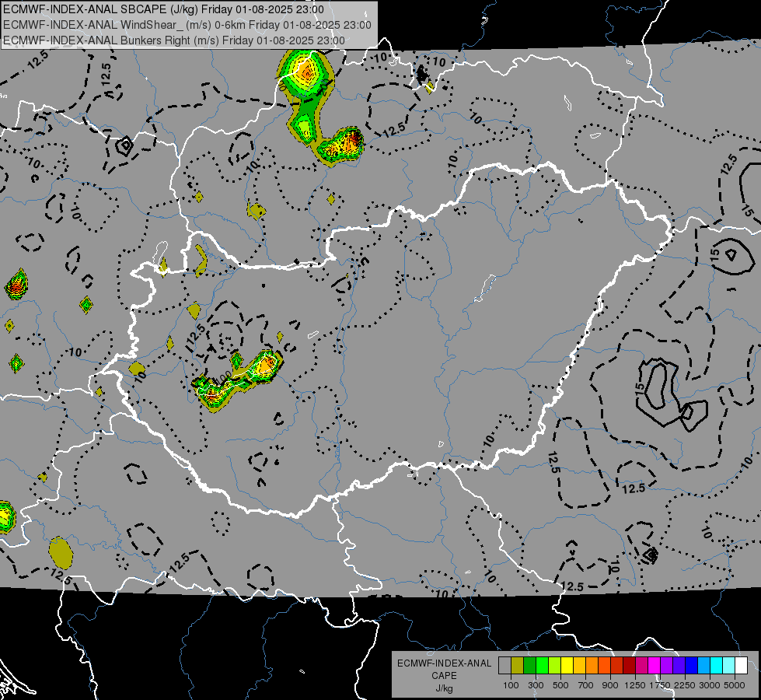Click the legend's 2250 scale label
761x700 pixels.
click(x=684, y=685)
